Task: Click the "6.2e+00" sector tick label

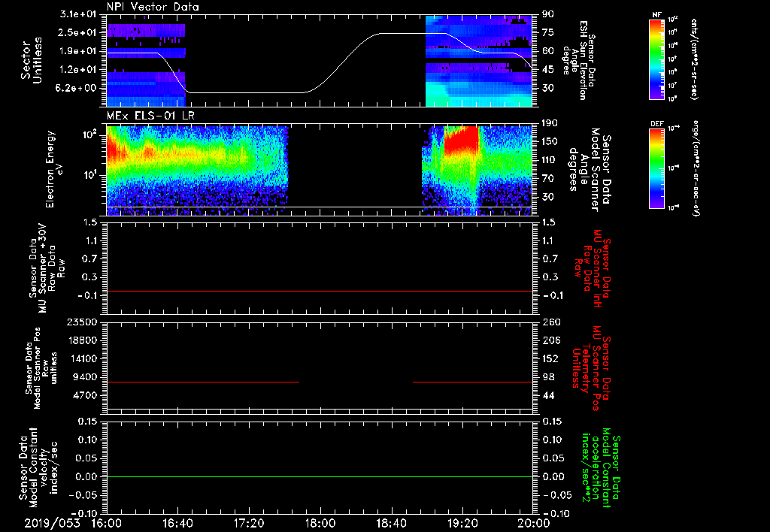Action: point(77,88)
